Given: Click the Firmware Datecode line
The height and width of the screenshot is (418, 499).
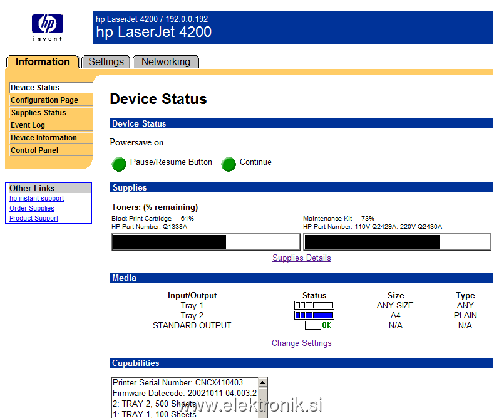Looking at the screenshot, I should click(184, 393).
